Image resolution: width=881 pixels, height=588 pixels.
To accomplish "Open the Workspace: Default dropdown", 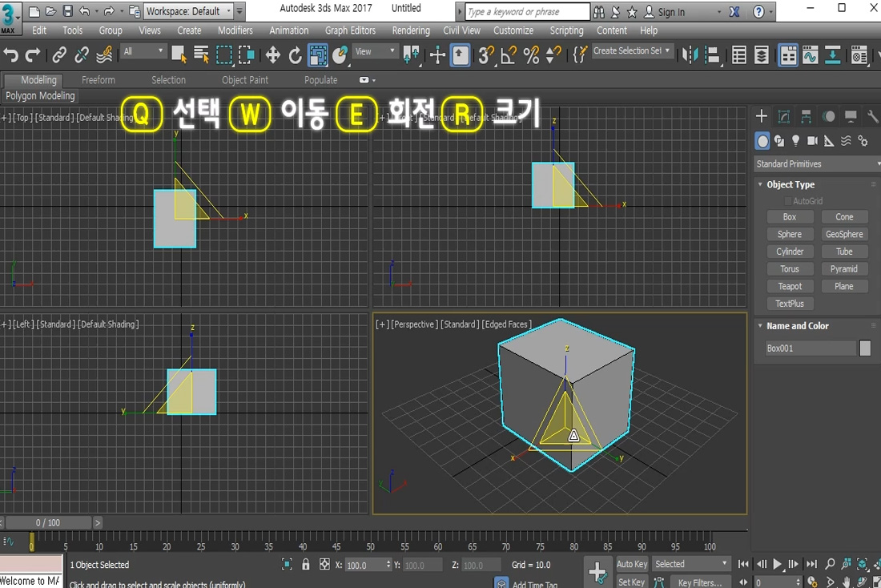I will click(x=189, y=11).
